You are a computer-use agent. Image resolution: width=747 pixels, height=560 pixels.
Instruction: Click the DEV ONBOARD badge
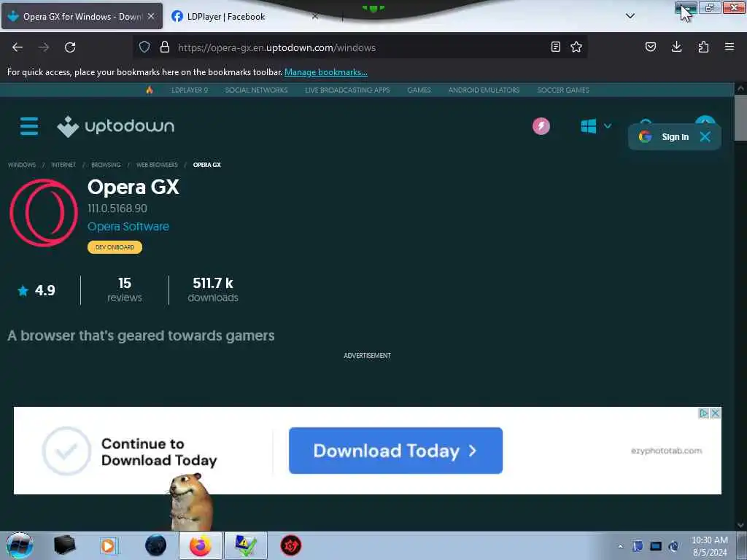(115, 247)
